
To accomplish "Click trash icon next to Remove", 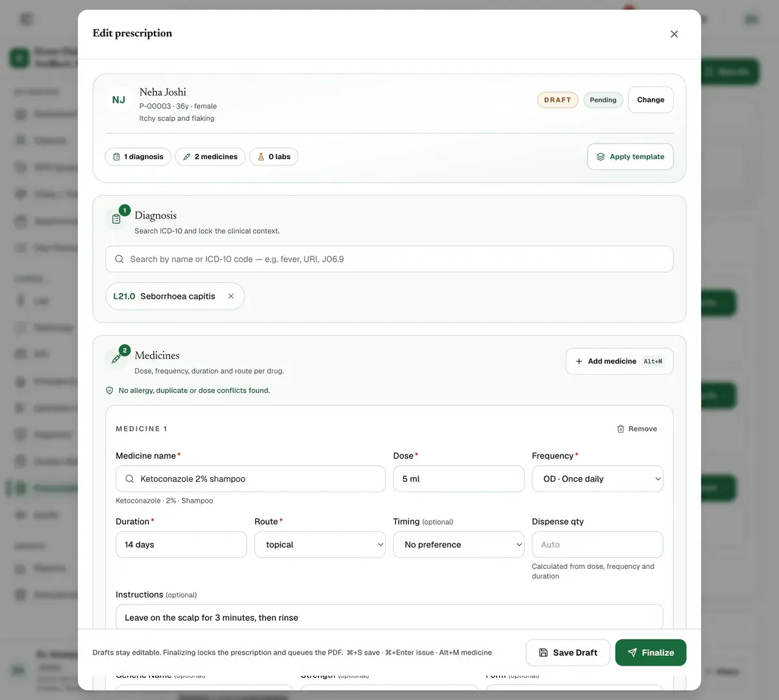I will pyautogui.click(x=621, y=429).
